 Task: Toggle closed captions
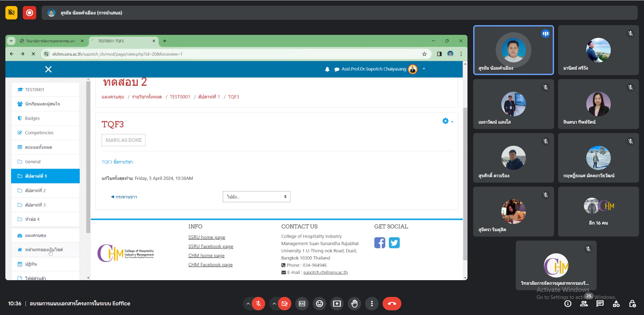[302, 304]
